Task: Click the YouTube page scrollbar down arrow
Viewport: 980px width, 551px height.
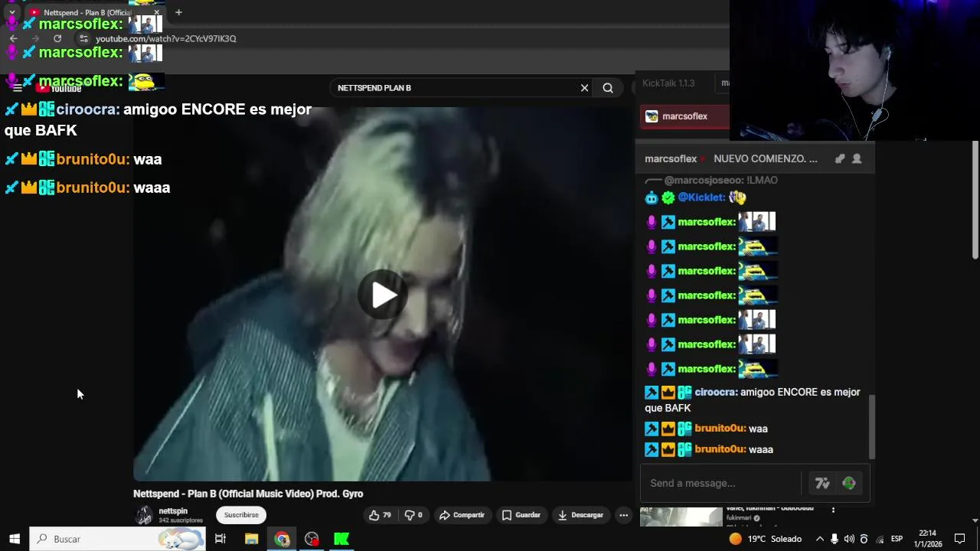Action: point(975,520)
